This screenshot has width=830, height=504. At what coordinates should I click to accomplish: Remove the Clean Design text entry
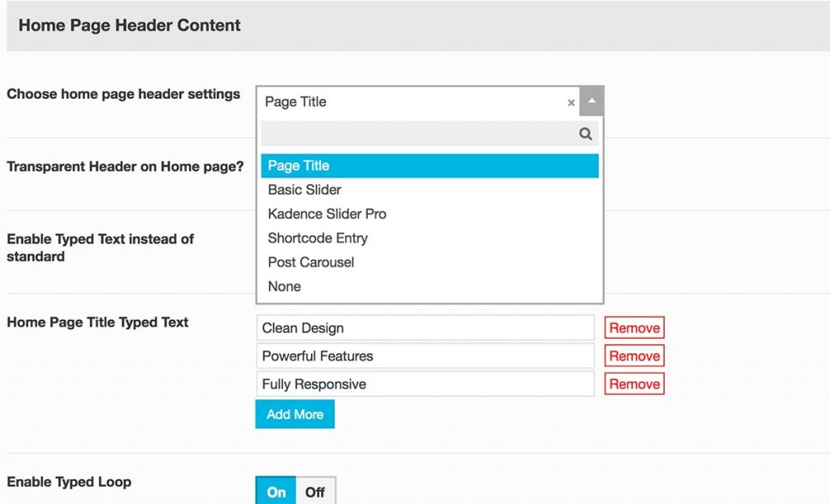click(635, 328)
